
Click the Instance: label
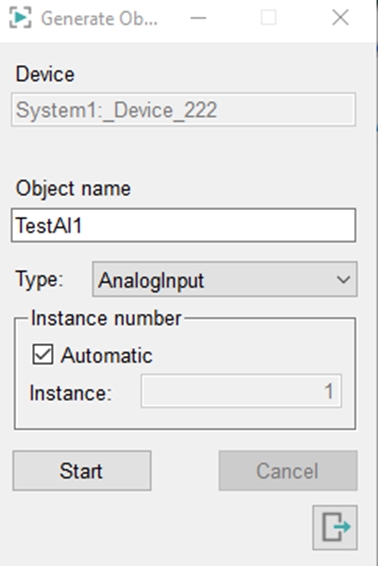point(71,393)
